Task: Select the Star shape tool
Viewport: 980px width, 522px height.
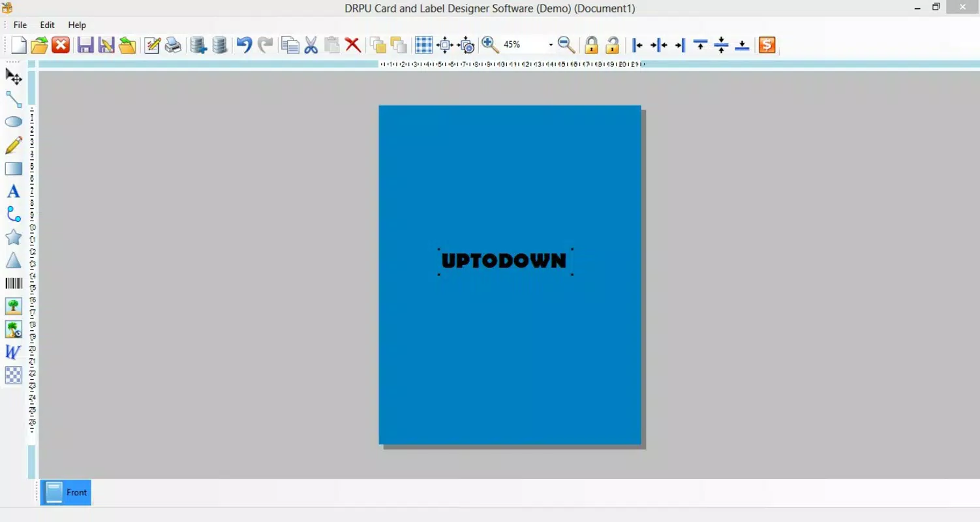Action: click(x=14, y=237)
